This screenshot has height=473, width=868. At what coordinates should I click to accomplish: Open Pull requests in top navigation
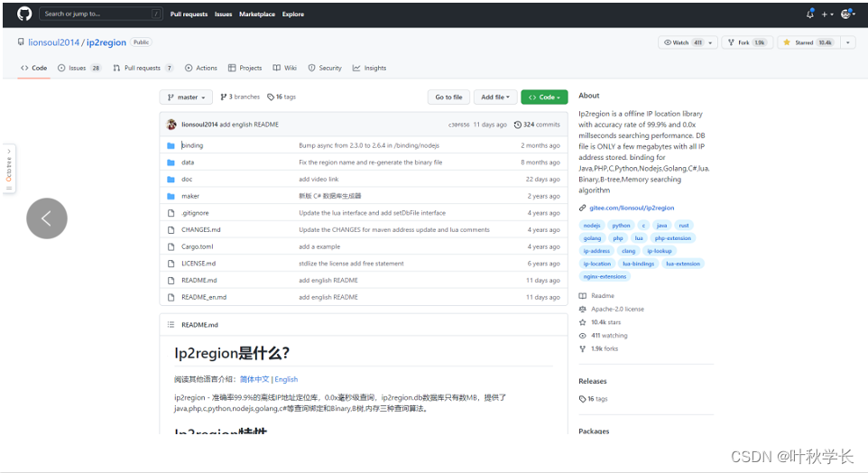click(189, 14)
